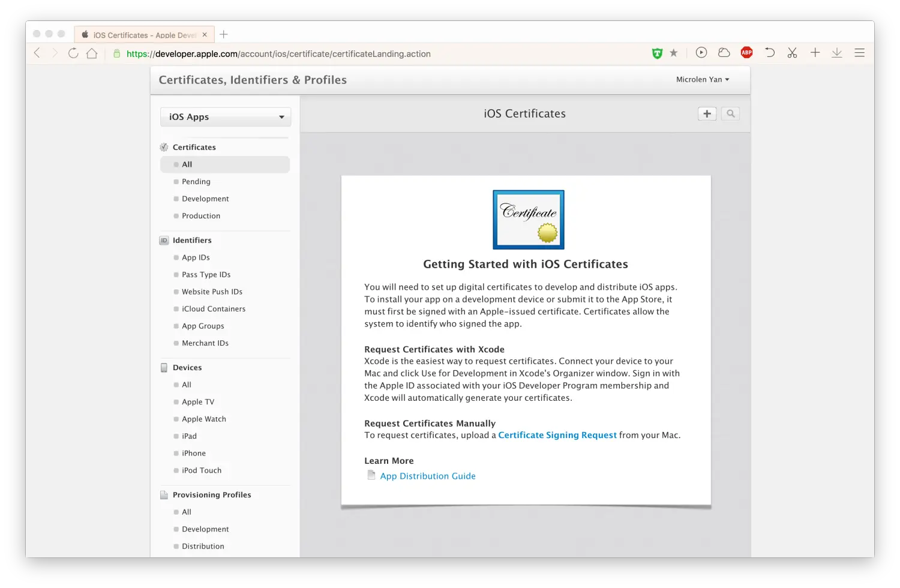Open Pass Type IDs

point(206,275)
